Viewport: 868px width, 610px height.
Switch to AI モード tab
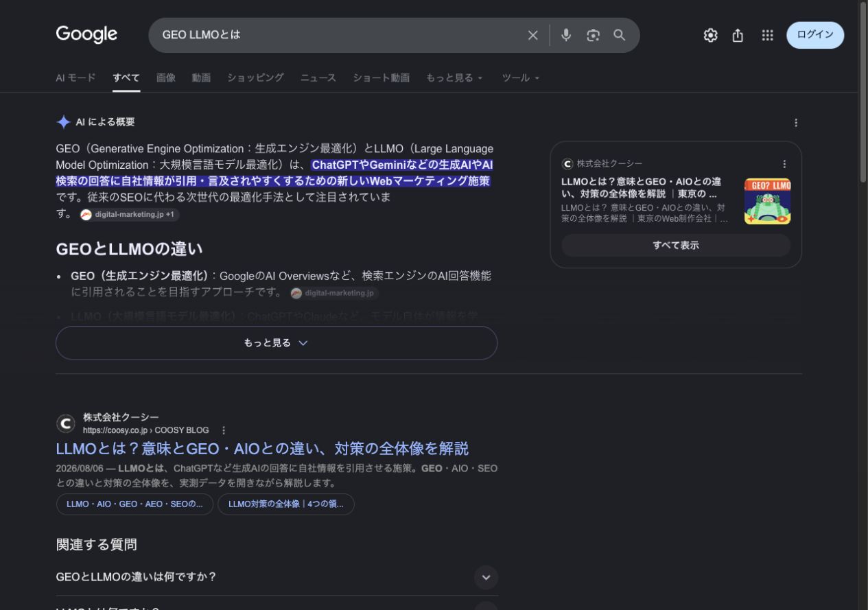pos(75,78)
